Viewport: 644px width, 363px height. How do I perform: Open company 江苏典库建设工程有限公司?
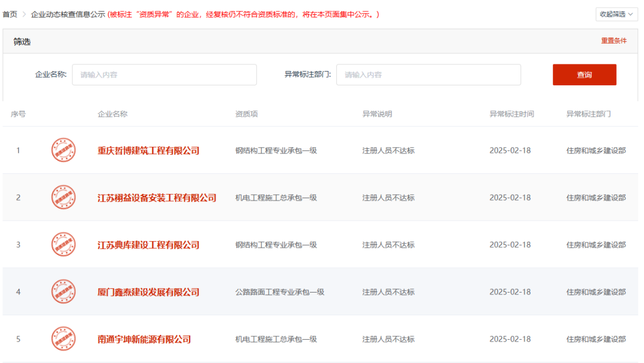coord(148,245)
